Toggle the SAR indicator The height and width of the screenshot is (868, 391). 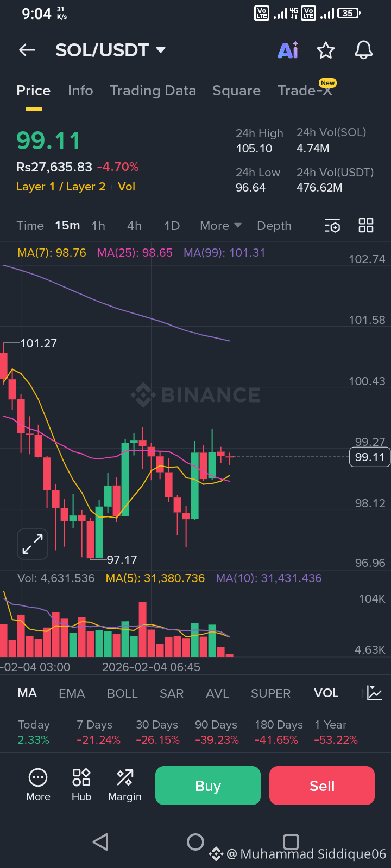(x=172, y=693)
